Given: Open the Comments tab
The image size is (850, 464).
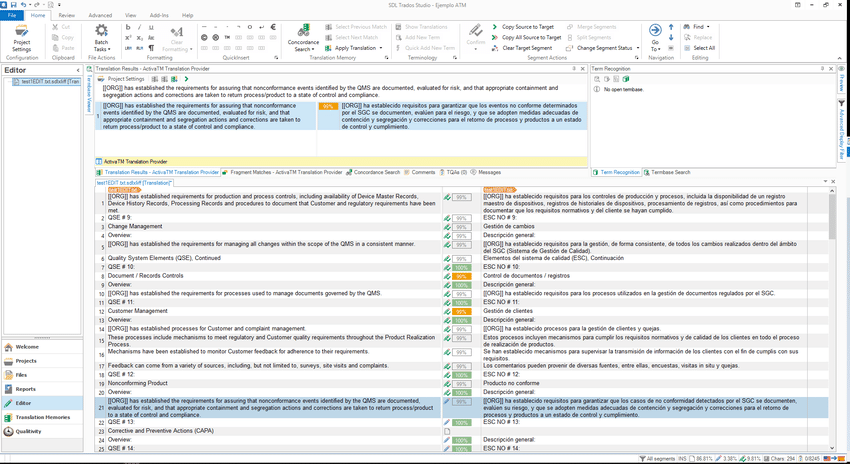Looking at the screenshot, I should coord(420,172).
